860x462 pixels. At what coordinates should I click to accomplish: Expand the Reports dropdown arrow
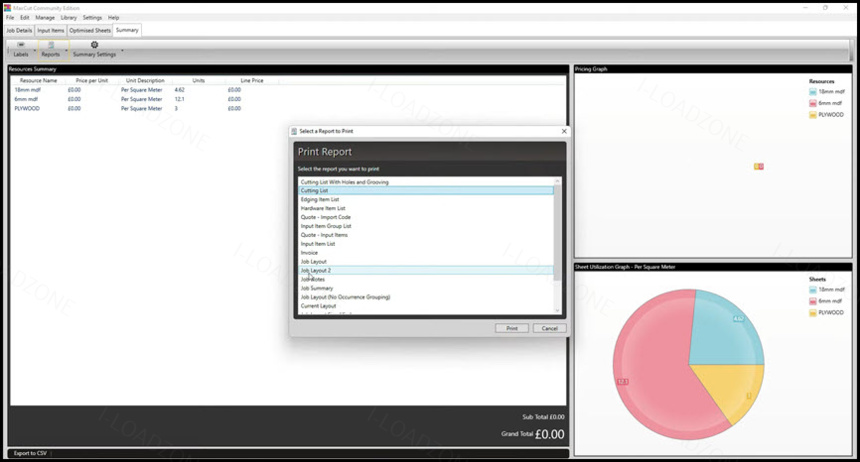coord(66,50)
